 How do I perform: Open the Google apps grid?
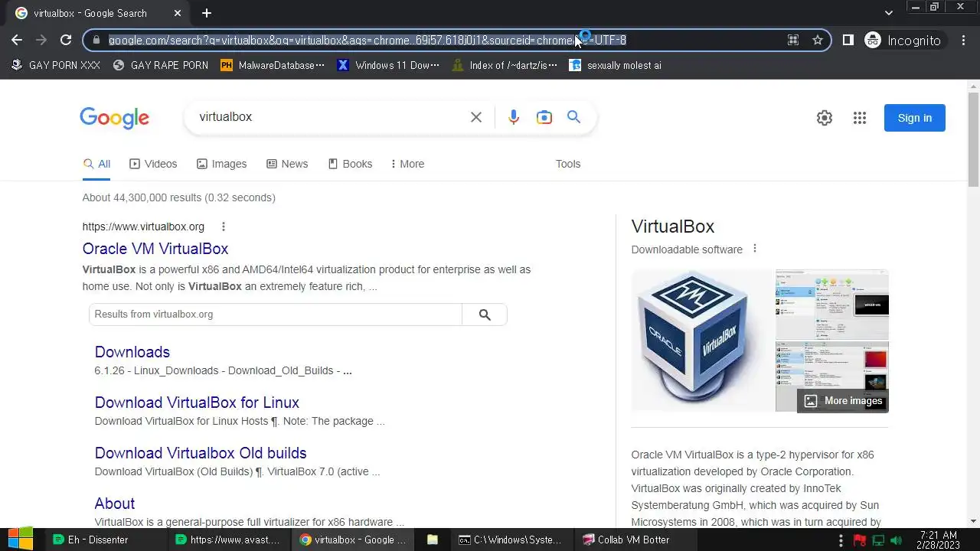point(860,118)
